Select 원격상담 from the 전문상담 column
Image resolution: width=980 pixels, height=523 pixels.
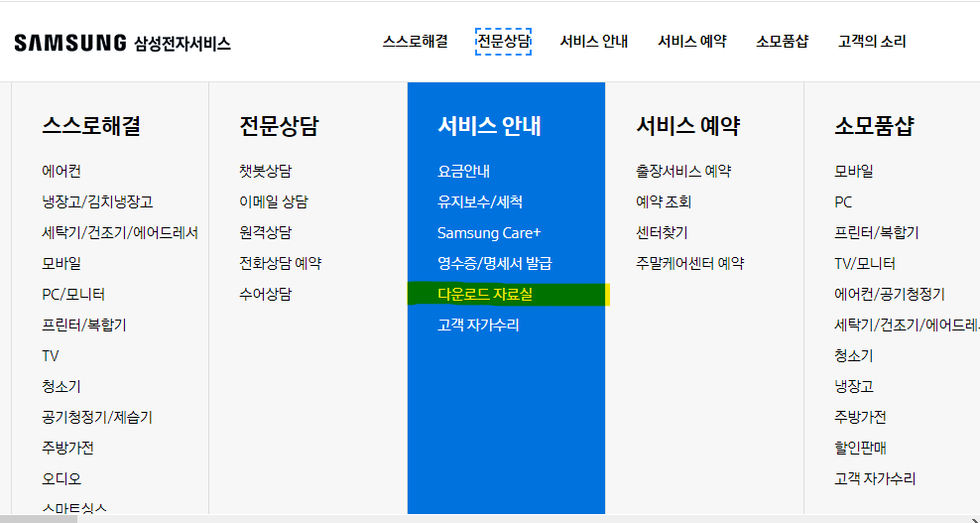click(x=265, y=232)
